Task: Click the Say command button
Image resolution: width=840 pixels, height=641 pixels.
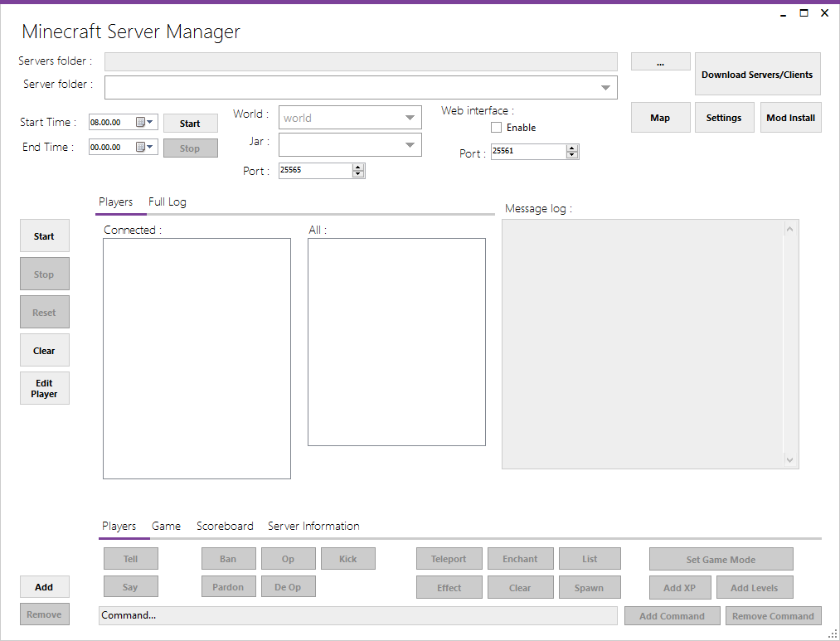Action: 131,586
